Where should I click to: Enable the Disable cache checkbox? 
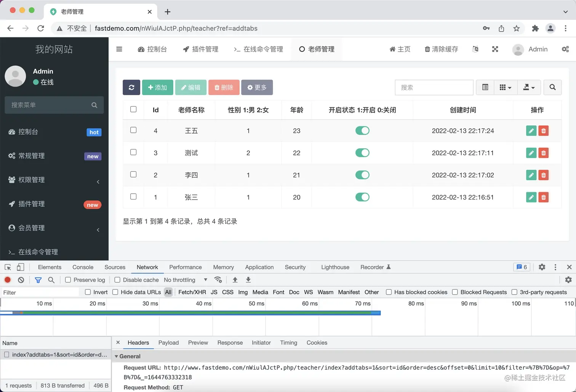tap(117, 280)
